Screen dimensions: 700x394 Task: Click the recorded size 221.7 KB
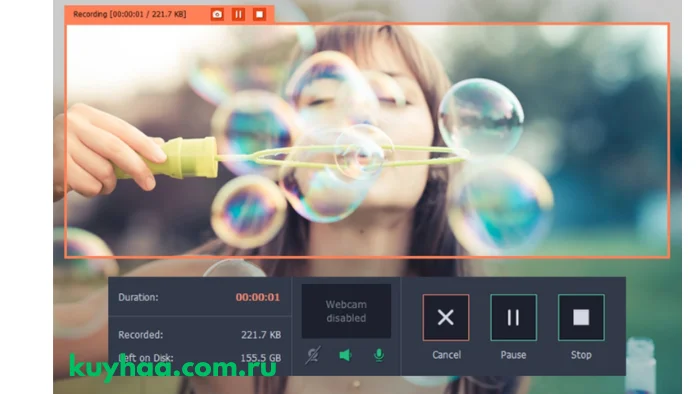261,335
